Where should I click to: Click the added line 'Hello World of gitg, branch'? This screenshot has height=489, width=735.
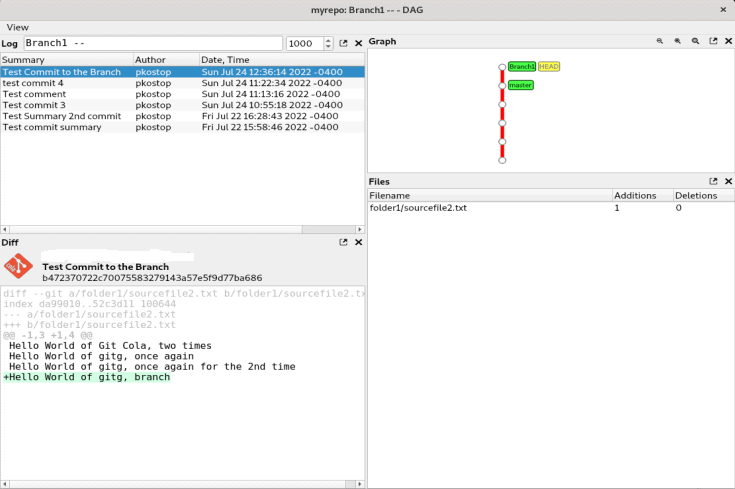[x=87, y=377]
